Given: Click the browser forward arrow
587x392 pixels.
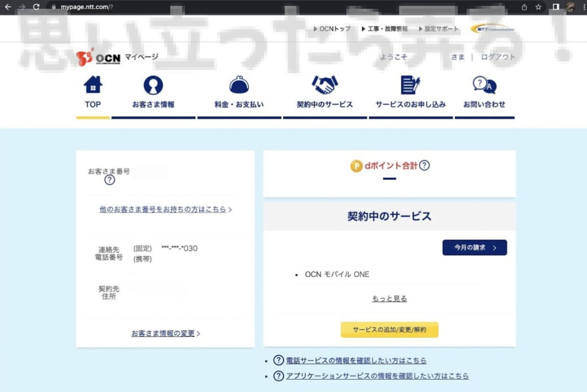Looking at the screenshot, I should tap(22, 7).
